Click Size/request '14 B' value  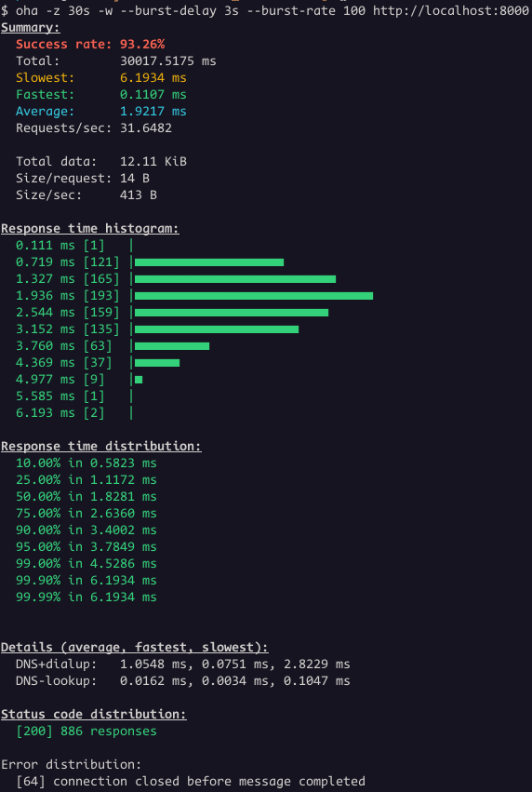[134, 179]
